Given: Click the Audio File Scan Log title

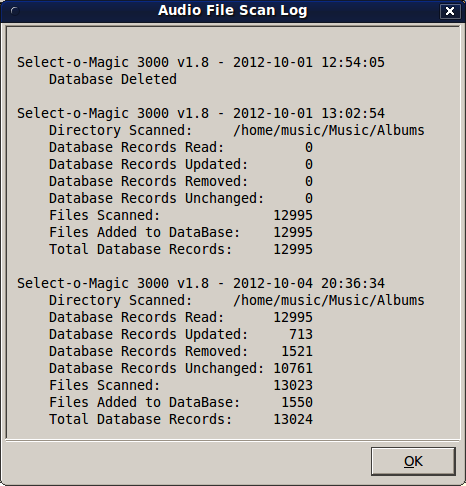Looking at the screenshot, I should pos(233,10).
